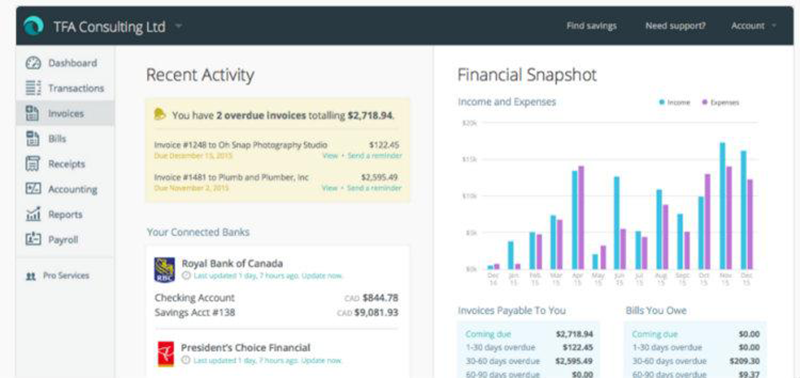Click the Wave logo in header
Image resolution: width=800 pixels, height=378 pixels.
[x=34, y=26]
